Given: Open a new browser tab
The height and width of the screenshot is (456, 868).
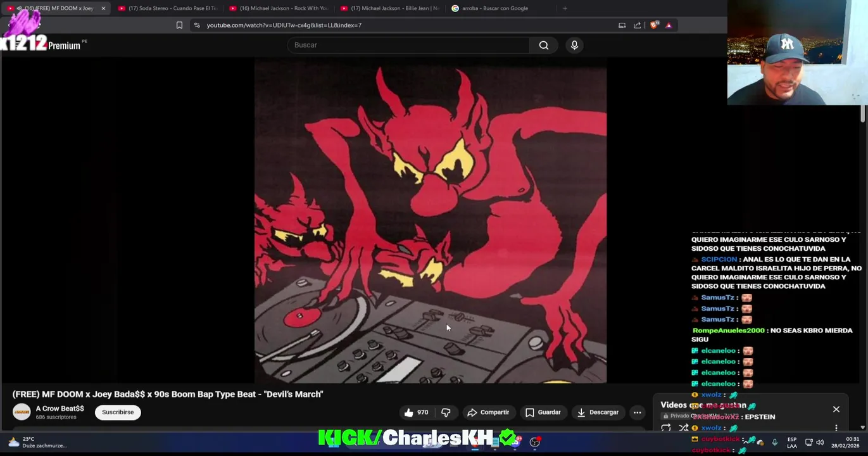Looking at the screenshot, I should [565, 8].
